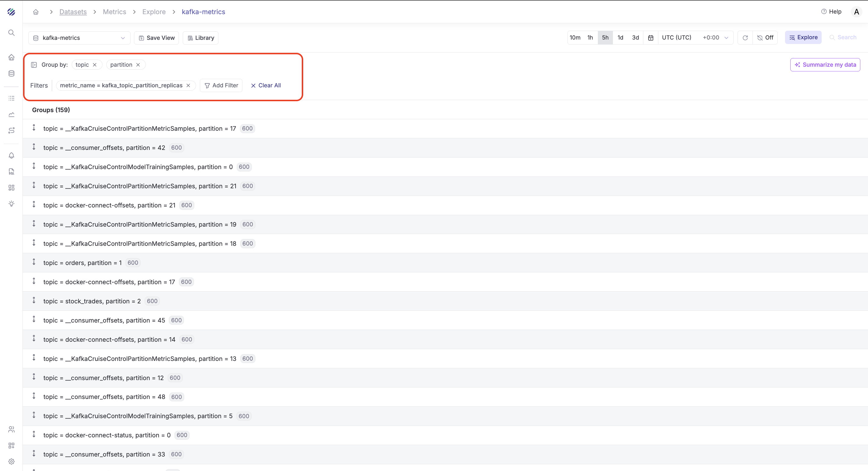Select the 10m time range
This screenshot has height=471, width=868.
575,37
